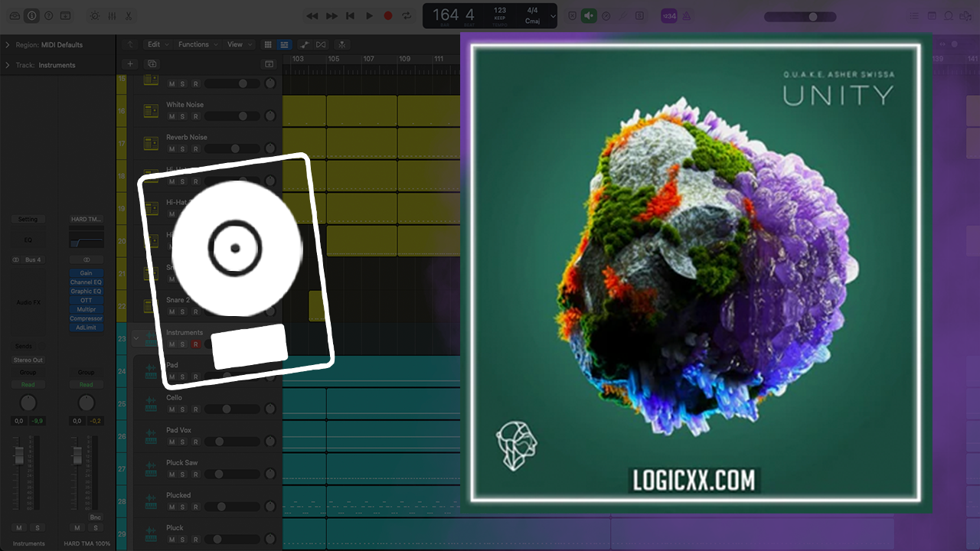Expand the Track Instruments inspector
The image size is (980, 551).
(x=8, y=65)
